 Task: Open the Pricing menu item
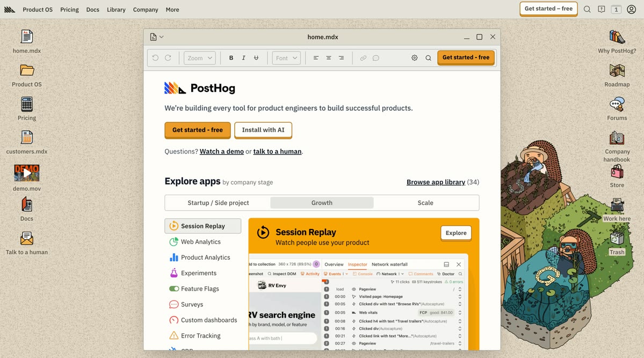click(69, 10)
